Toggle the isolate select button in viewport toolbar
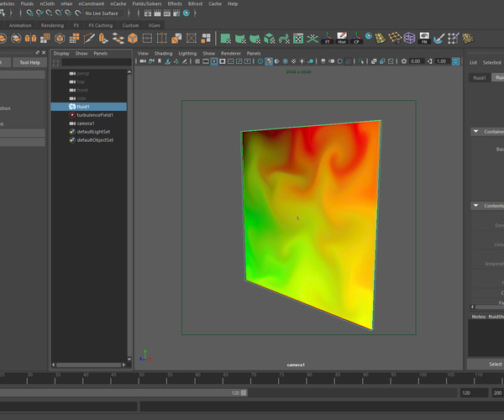The image size is (504, 420). [361, 61]
